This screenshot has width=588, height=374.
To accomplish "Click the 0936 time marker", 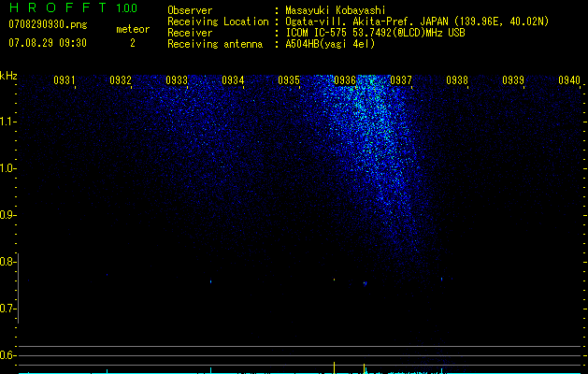I will pos(345,80).
